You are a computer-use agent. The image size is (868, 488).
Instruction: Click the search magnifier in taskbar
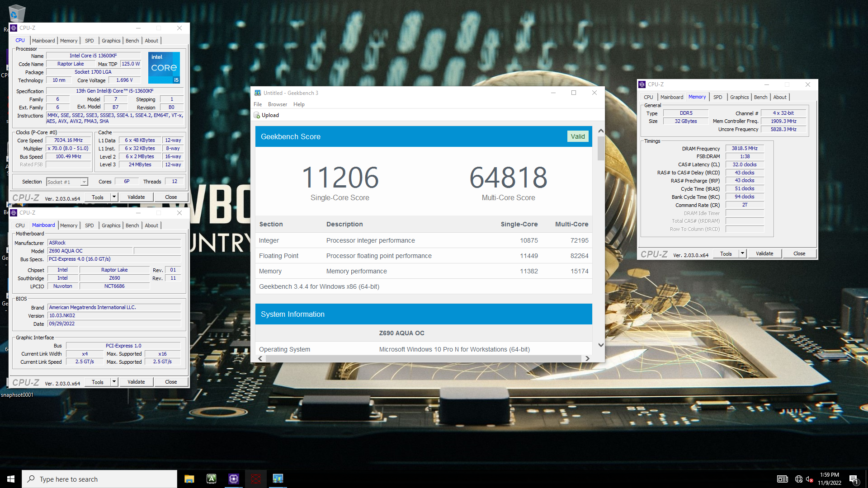(31, 479)
